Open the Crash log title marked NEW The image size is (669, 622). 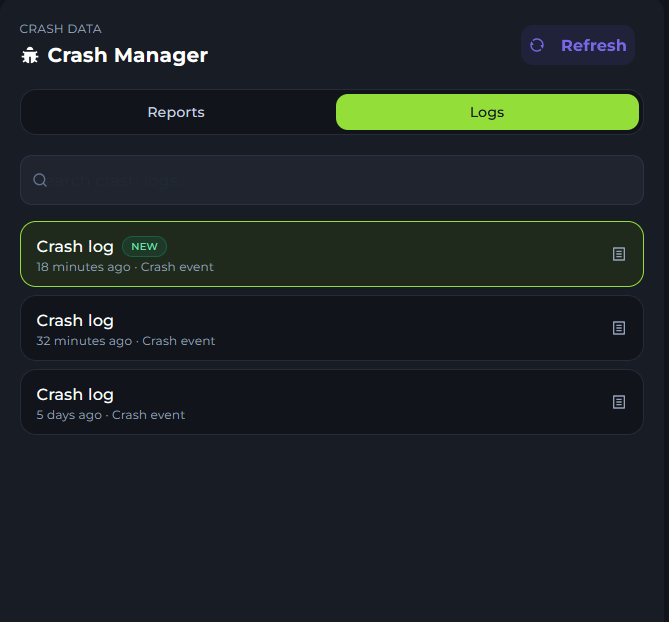(75, 246)
